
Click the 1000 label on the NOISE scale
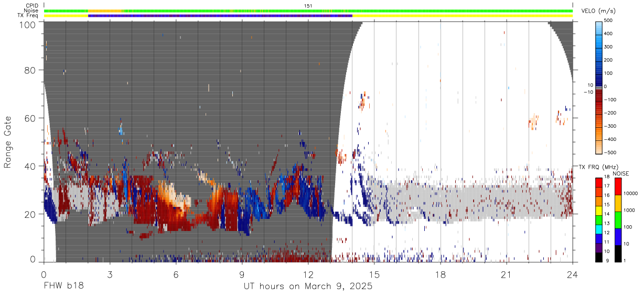pyautogui.click(x=629, y=210)
